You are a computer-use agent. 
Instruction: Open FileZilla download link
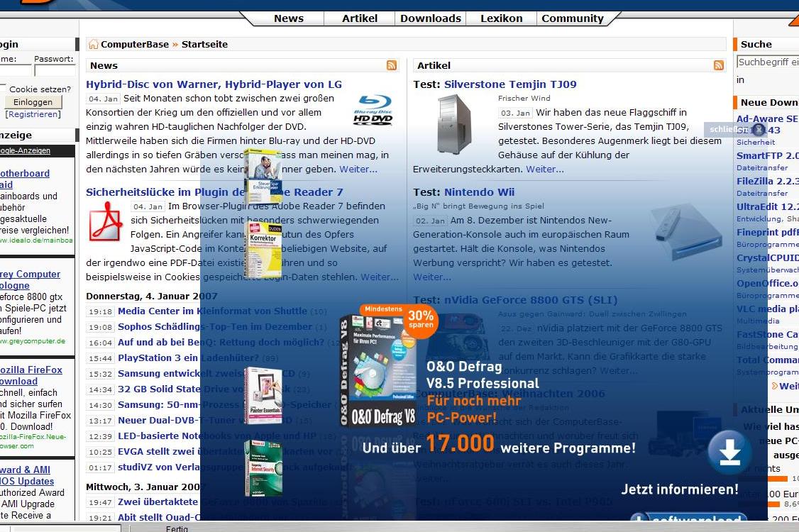click(x=767, y=182)
